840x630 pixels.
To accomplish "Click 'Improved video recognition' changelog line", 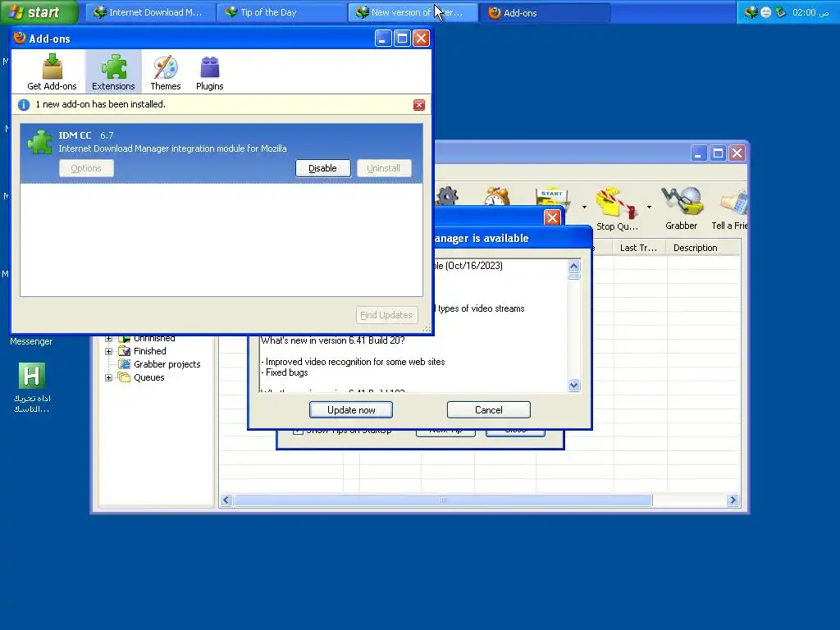I will click(x=353, y=362).
